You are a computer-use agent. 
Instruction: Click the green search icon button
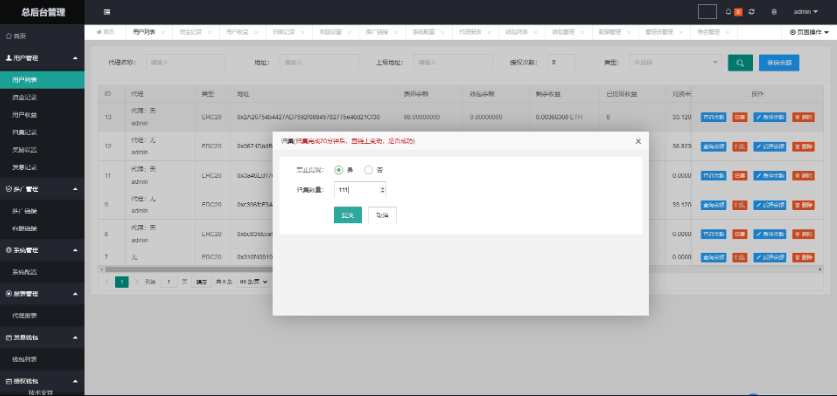740,63
